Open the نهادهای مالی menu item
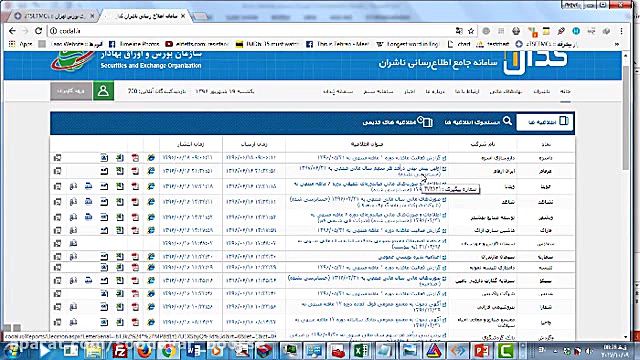This screenshot has height=360, width=640. click(506, 91)
